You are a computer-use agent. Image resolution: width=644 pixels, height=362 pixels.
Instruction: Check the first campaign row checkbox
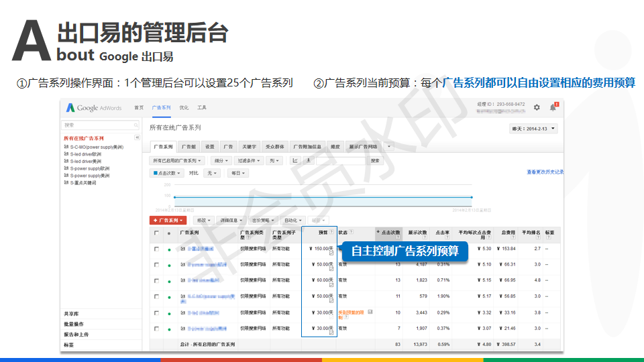(156, 249)
